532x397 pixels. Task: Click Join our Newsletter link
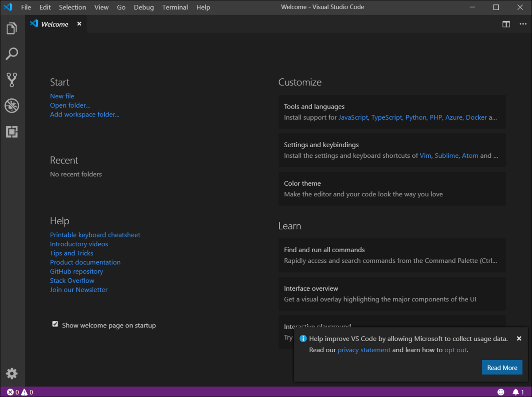pos(79,290)
